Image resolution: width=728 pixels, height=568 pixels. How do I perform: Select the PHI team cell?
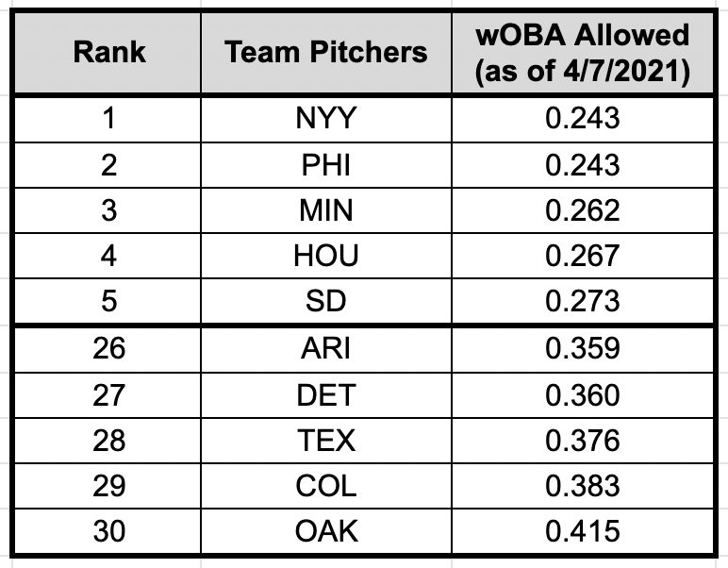tap(326, 164)
